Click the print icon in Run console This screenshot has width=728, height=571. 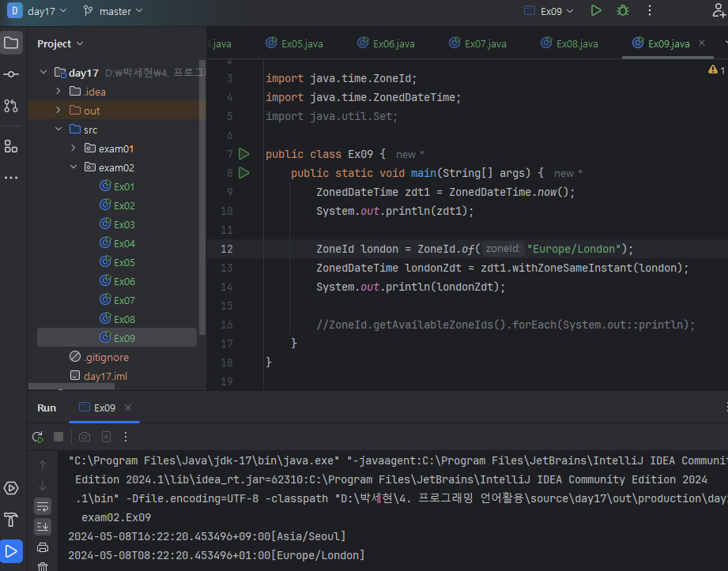[43, 547]
